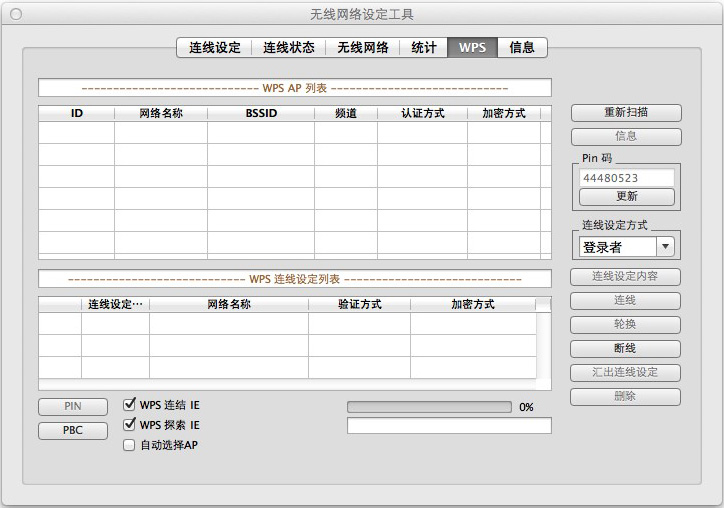Click 加密方式 header in WPS 连线设定列表

(x=473, y=304)
